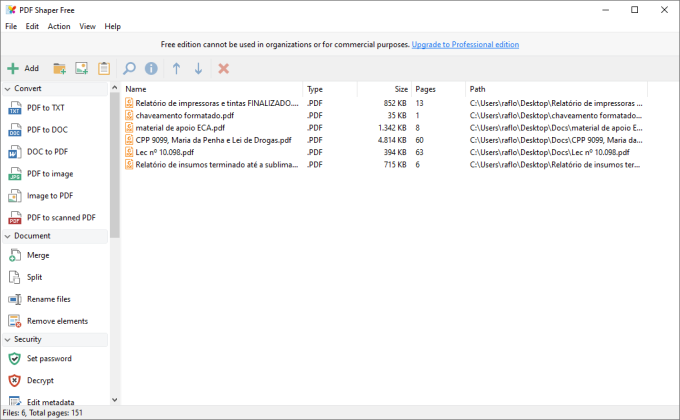Screen dimensions: 680x420
Task: Open the Action menu
Action: tap(59, 26)
